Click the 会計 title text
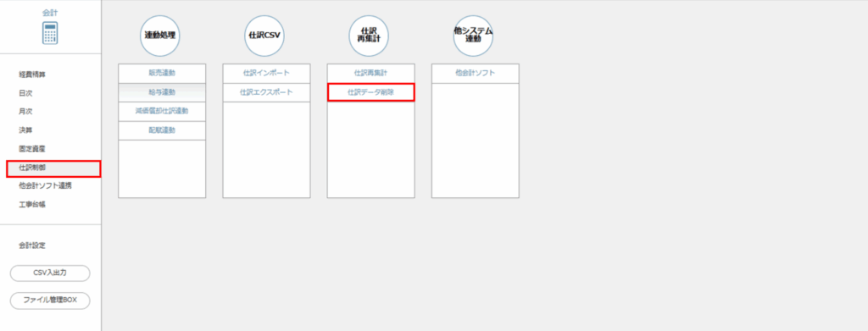This screenshot has height=331, width=868. pos(50,12)
